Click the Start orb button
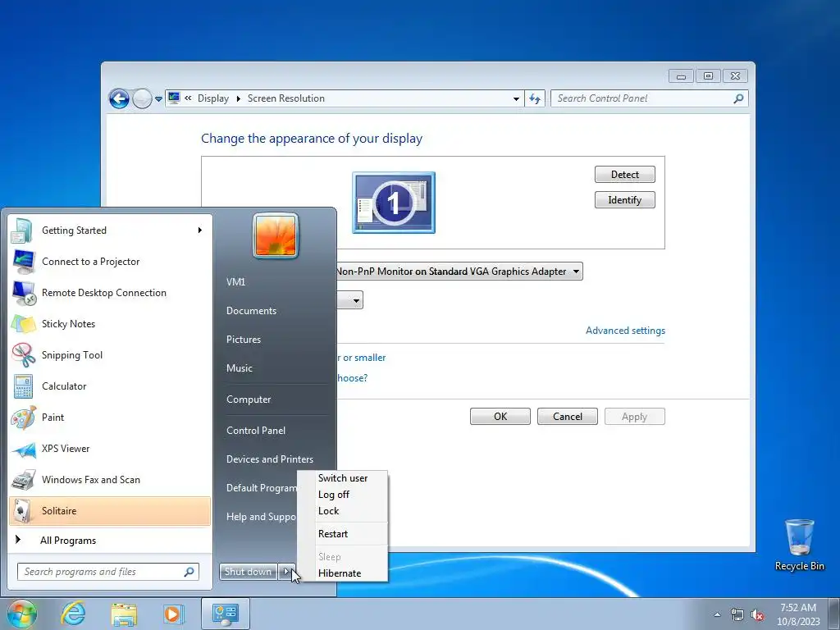This screenshot has height=630, width=840. click(21, 614)
